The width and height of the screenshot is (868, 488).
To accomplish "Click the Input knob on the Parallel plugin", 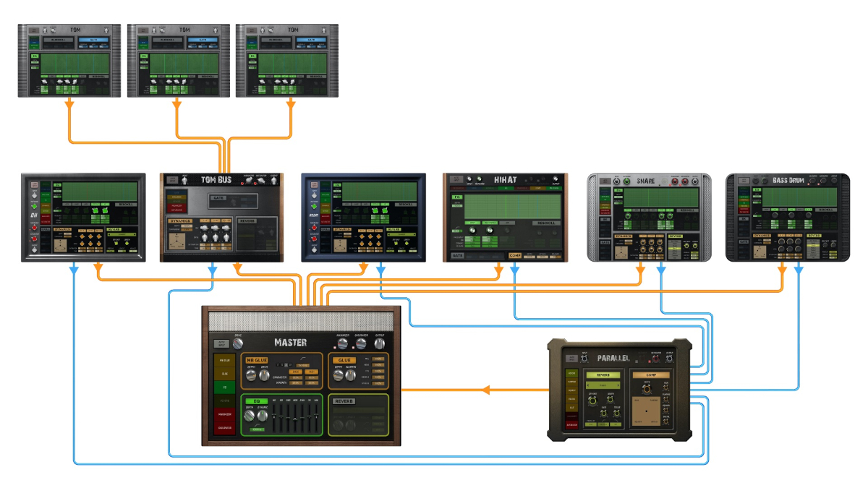I will 584,359.
